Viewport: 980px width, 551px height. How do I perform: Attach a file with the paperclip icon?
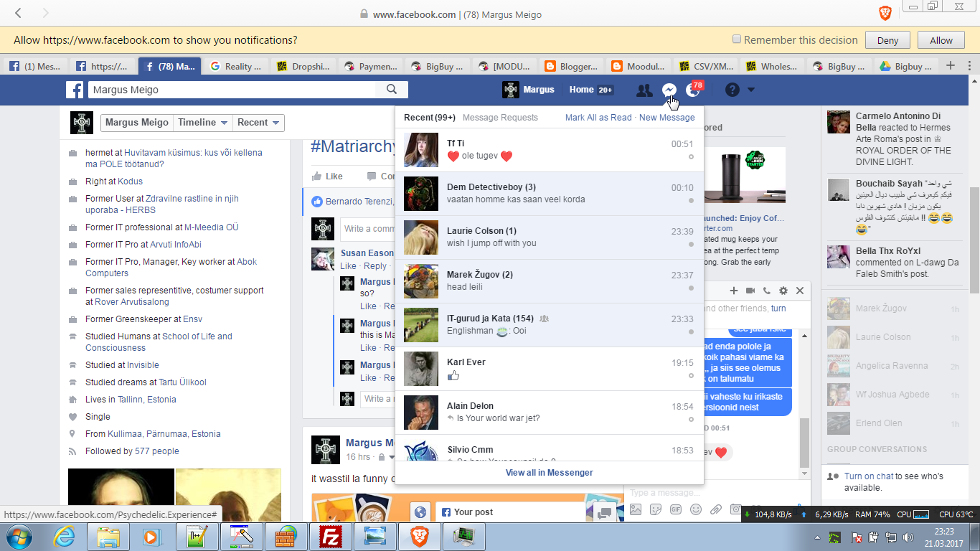715,509
